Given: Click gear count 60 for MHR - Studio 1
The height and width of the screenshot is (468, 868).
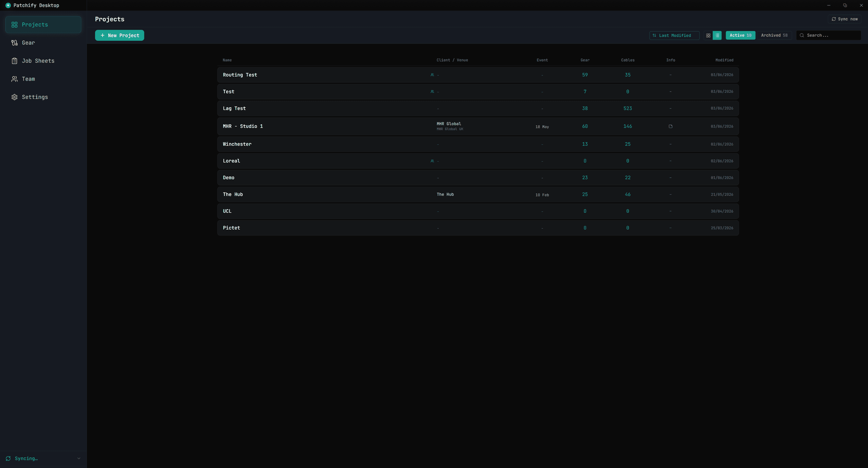Looking at the screenshot, I should (x=585, y=126).
